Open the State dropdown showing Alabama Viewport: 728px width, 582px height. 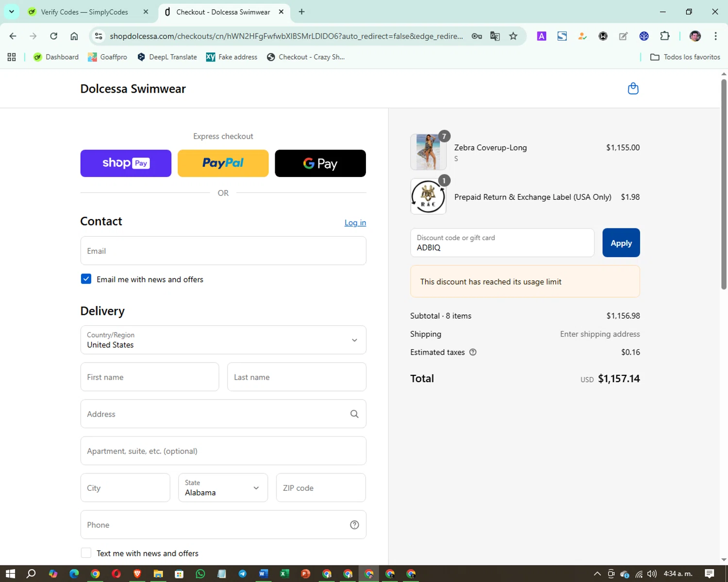pyautogui.click(x=223, y=487)
